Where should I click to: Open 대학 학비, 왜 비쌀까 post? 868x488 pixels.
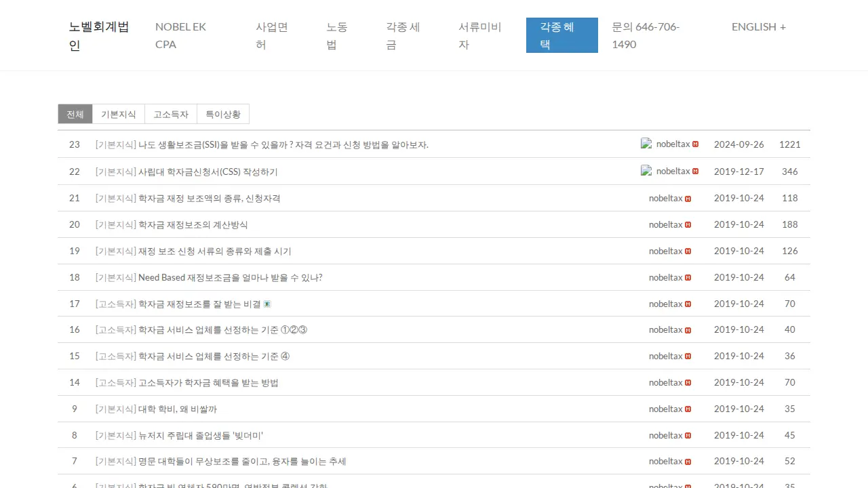point(178,409)
